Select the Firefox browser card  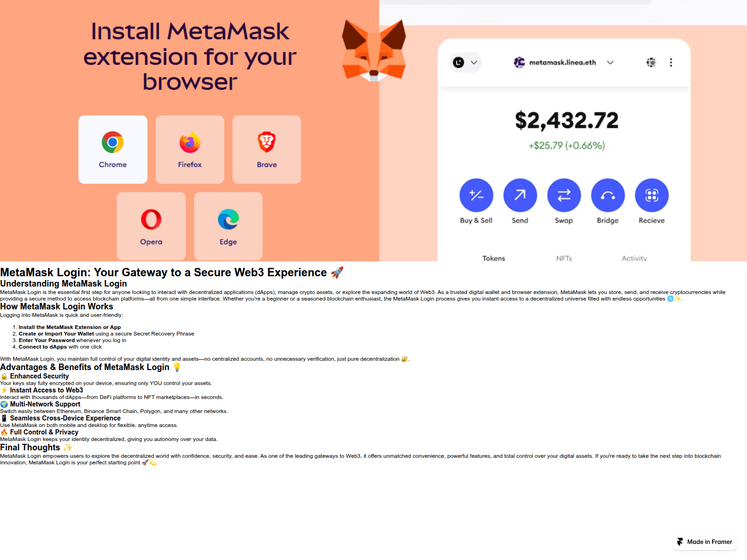[190, 149]
